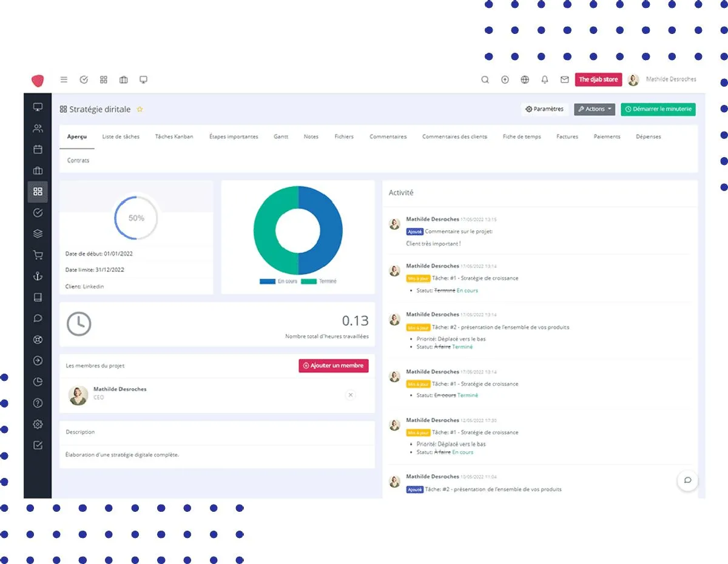728x564 pixels.
Task: Open the stacked layers icon in sidebar
Action: (x=38, y=234)
